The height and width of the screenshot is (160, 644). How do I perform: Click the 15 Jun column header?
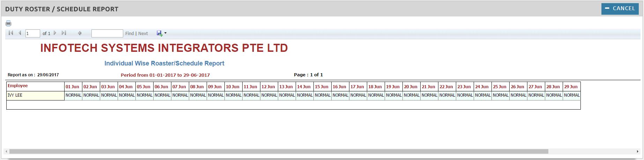(322, 87)
